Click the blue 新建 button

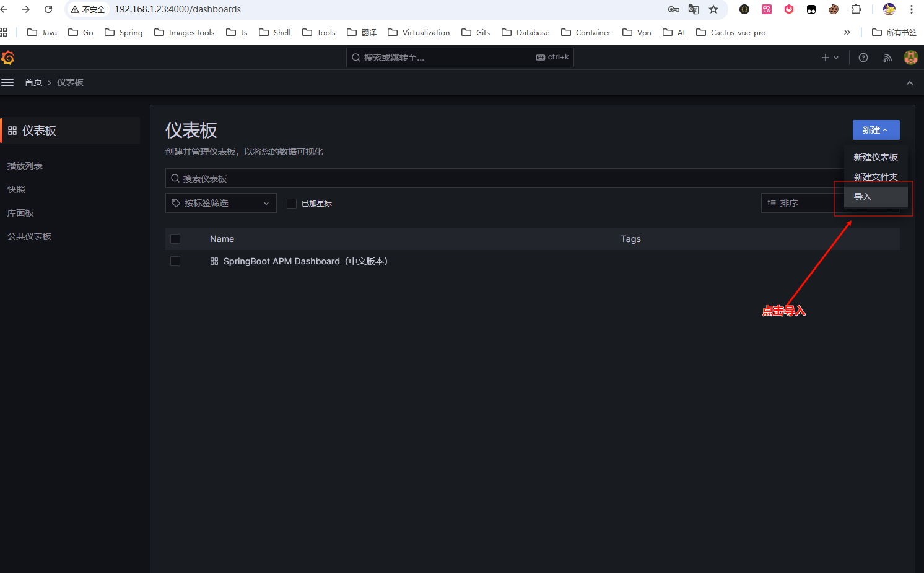click(875, 130)
